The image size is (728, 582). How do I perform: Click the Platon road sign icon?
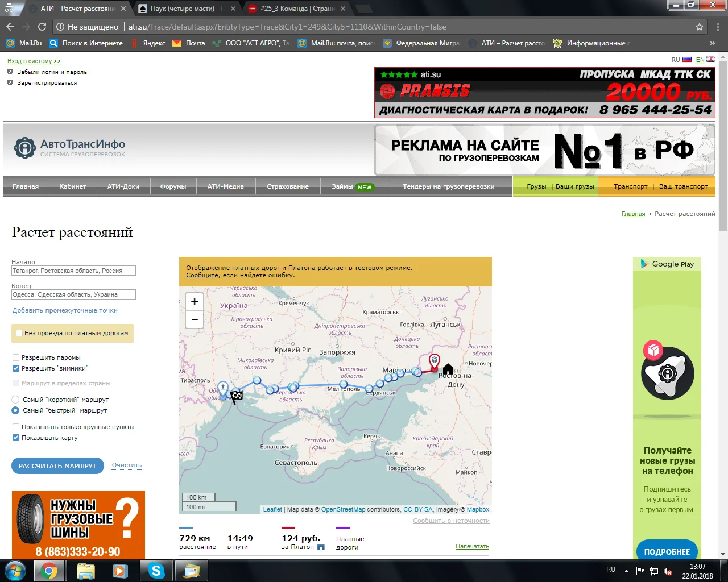(321, 547)
